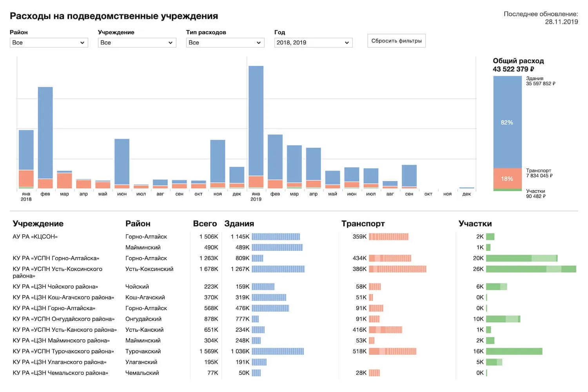
Task: Click the Всего column header
Action: coord(205,223)
